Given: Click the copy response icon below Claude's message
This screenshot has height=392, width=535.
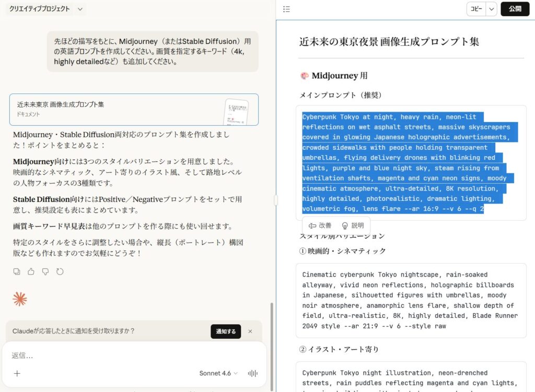Looking at the screenshot, I should pos(16,271).
